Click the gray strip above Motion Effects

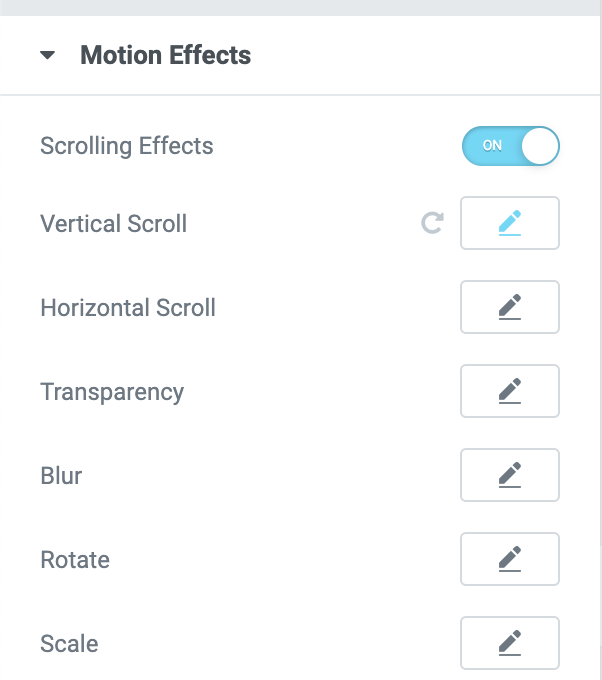(300, 7)
